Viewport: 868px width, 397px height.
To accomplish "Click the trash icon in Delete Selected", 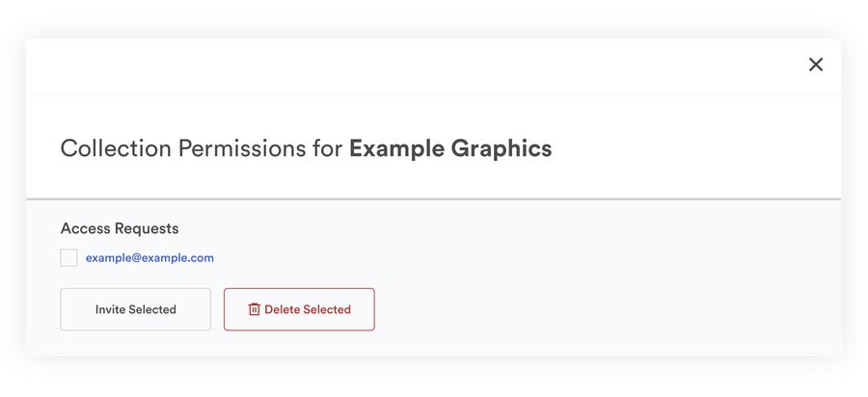I will coord(255,309).
